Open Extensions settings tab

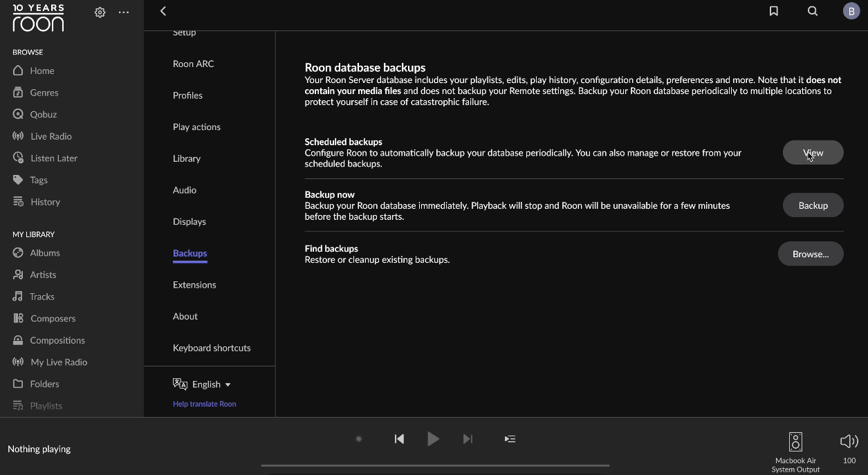(194, 285)
